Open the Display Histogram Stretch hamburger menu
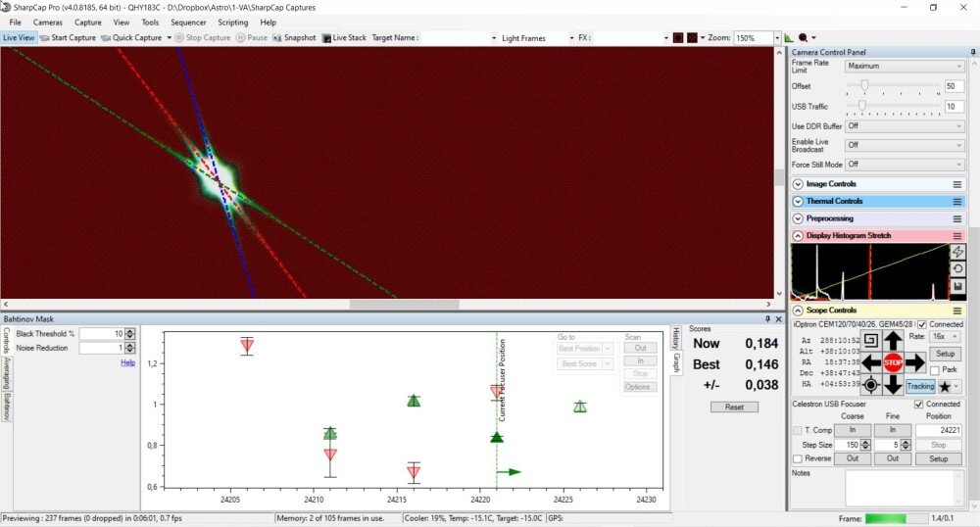 (956, 235)
